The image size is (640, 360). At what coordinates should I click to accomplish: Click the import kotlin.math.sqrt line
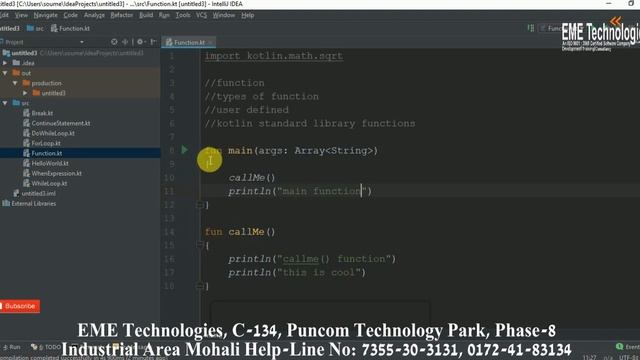[274, 56]
